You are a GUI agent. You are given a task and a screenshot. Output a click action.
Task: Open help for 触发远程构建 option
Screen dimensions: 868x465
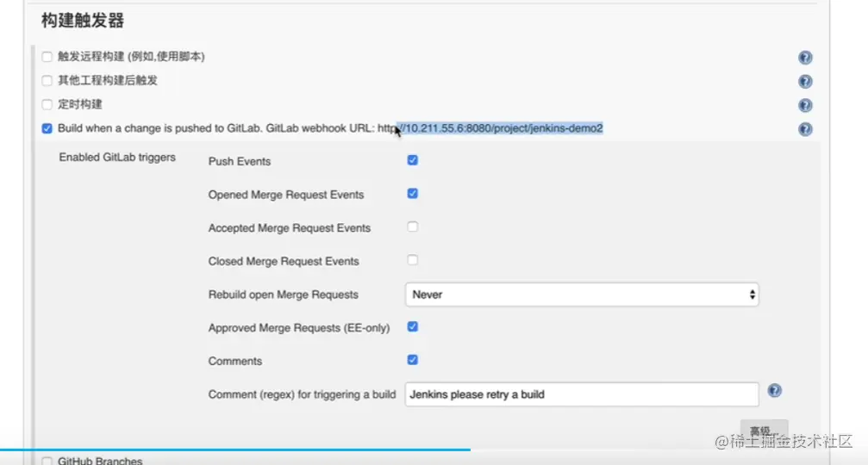[x=805, y=58]
